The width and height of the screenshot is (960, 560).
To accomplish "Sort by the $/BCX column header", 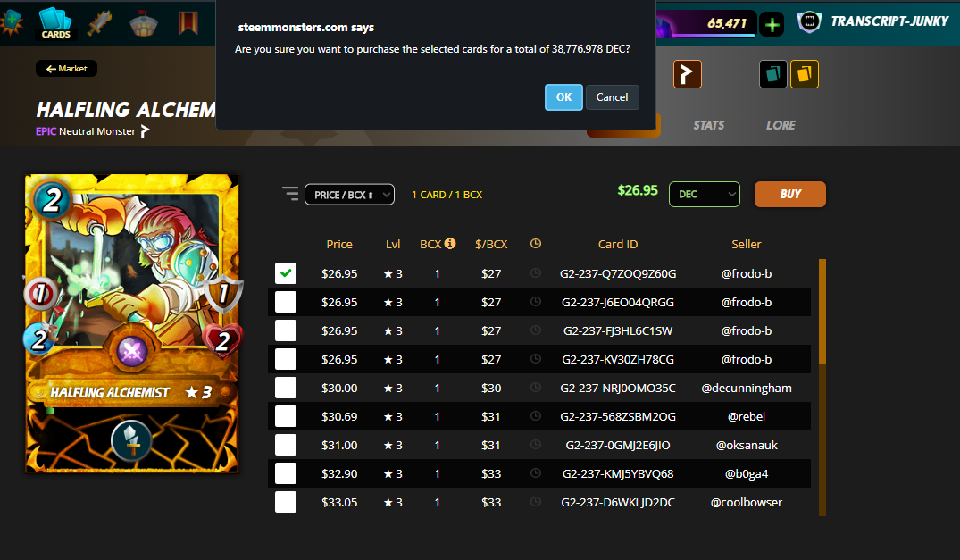I will point(491,244).
